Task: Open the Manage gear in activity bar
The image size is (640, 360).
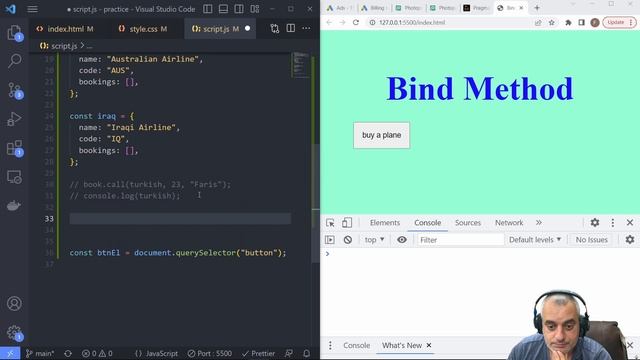Action: click(x=14, y=333)
